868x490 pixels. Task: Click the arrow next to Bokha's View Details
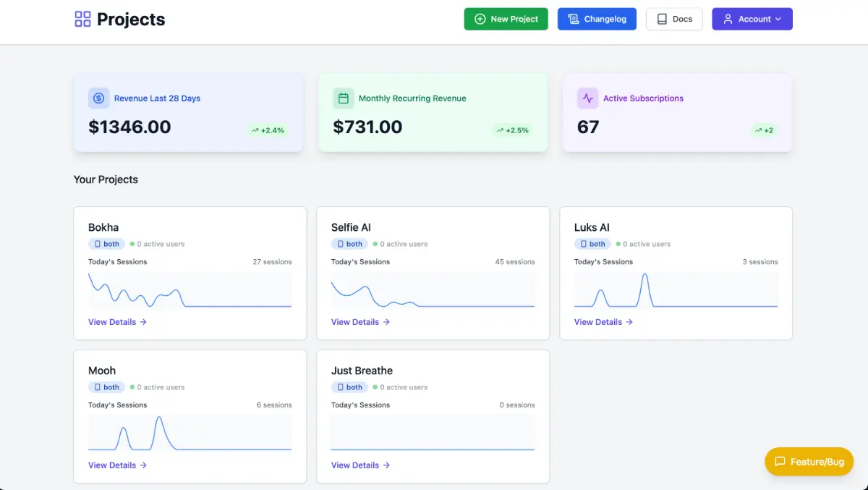pyautogui.click(x=143, y=322)
